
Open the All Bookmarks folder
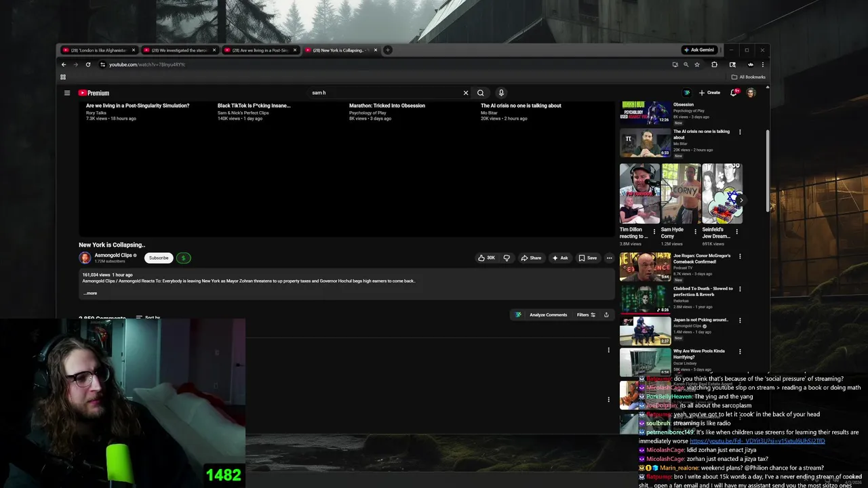tap(749, 77)
